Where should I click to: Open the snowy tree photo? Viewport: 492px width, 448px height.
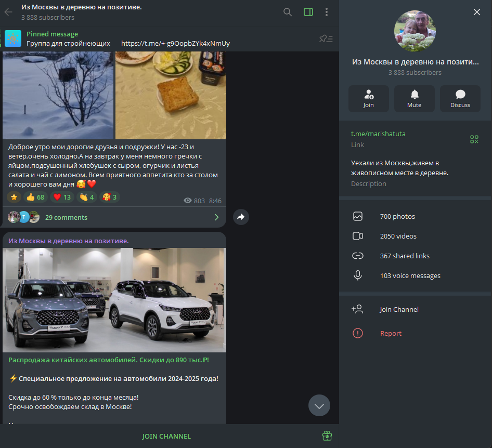(x=58, y=95)
